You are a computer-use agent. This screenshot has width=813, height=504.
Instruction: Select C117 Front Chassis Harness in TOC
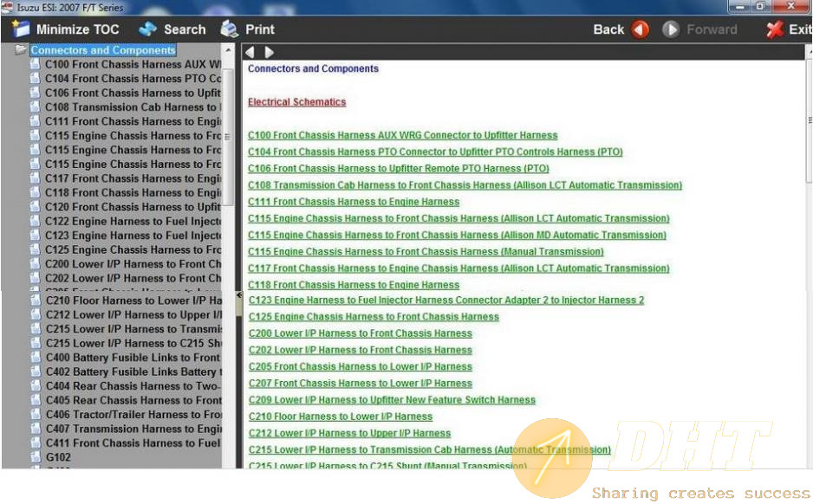(133, 178)
